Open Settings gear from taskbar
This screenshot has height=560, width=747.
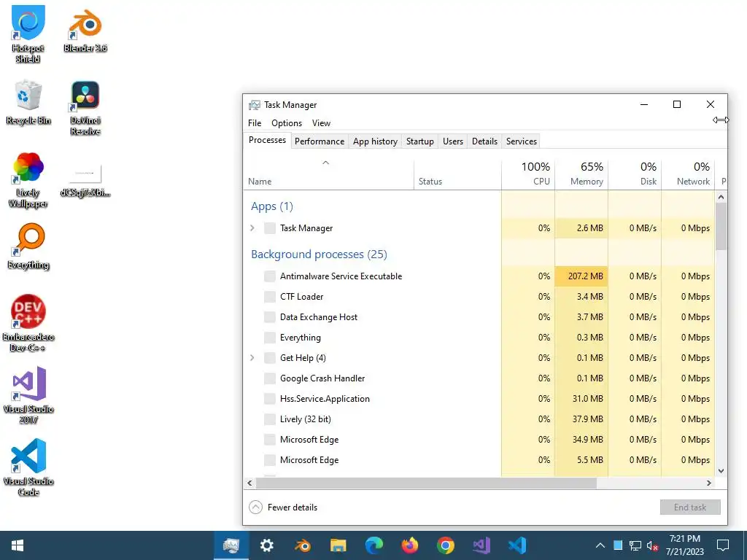pos(267,545)
